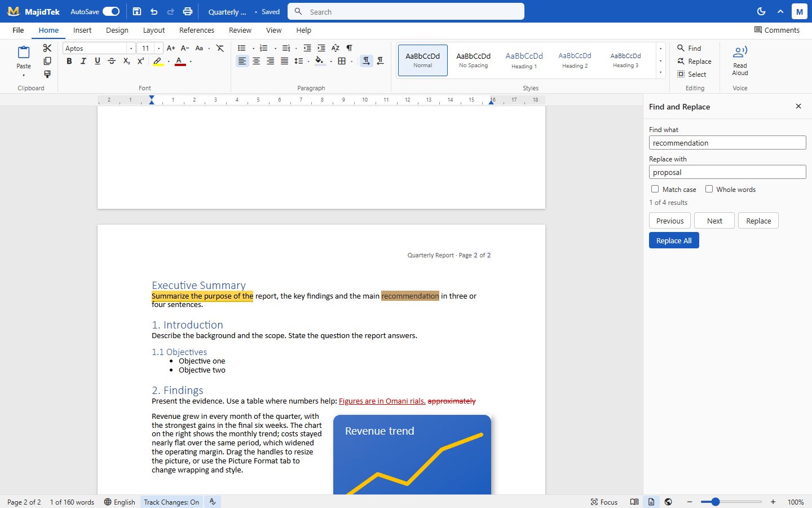Viewport: 812px width, 508px height.
Task: Open the Insert tab
Action: pyautogui.click(x=82, y=30)
